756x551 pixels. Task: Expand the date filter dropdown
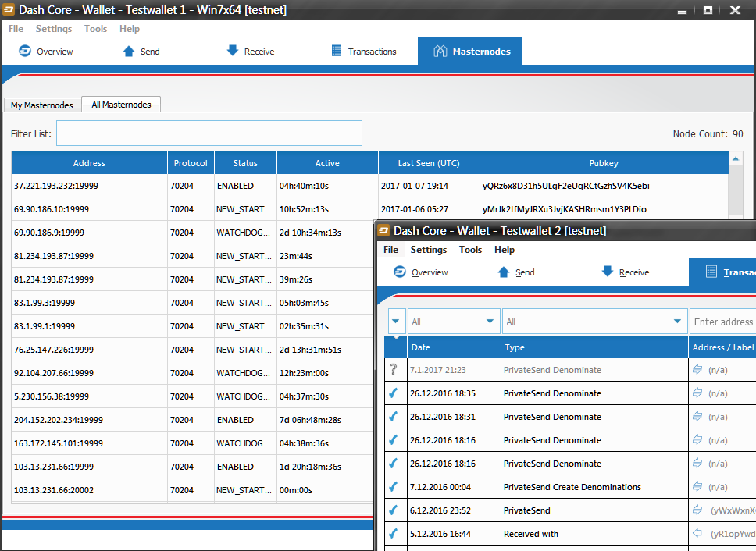[x=453, y=322]
